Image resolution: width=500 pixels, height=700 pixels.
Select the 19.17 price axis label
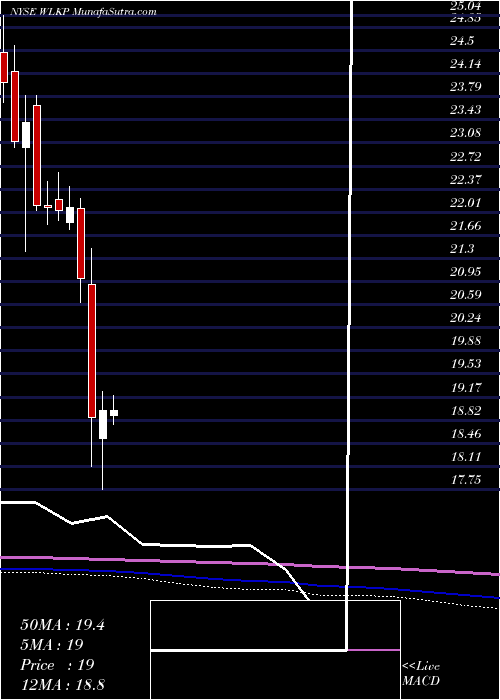pos(466,387)
